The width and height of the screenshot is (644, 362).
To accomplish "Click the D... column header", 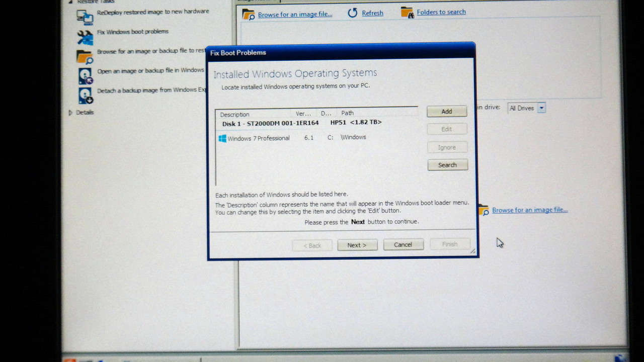I will coord(326,114).
